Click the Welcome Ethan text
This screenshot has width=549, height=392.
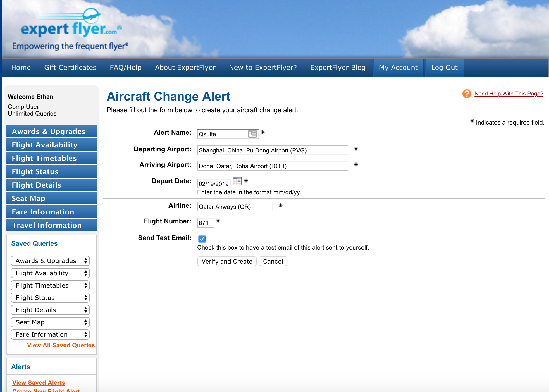coord(30,97)
